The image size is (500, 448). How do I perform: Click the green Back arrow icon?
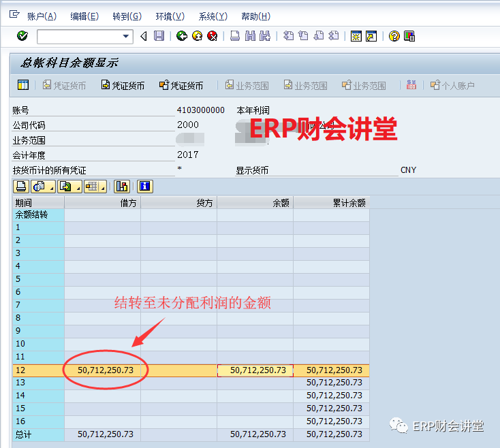pyautogui.click(x=181, y=36)
